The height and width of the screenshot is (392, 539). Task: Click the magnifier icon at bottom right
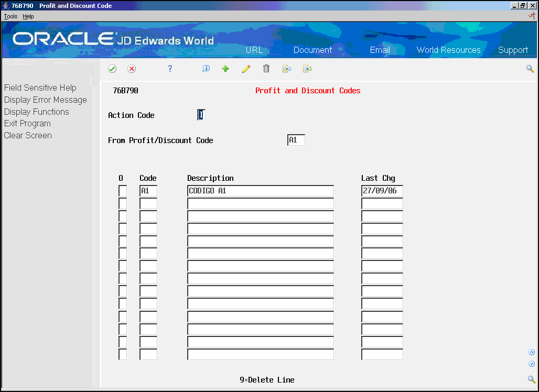[x=532, y=379]
